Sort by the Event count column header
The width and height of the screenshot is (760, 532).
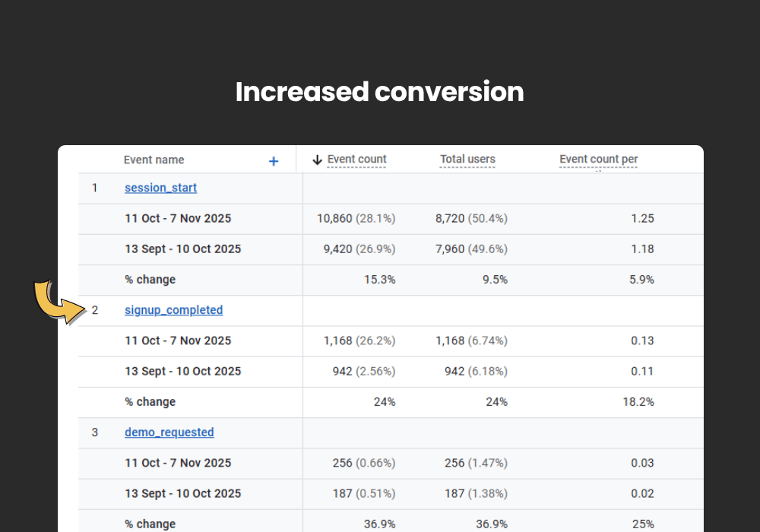[356, 160]
